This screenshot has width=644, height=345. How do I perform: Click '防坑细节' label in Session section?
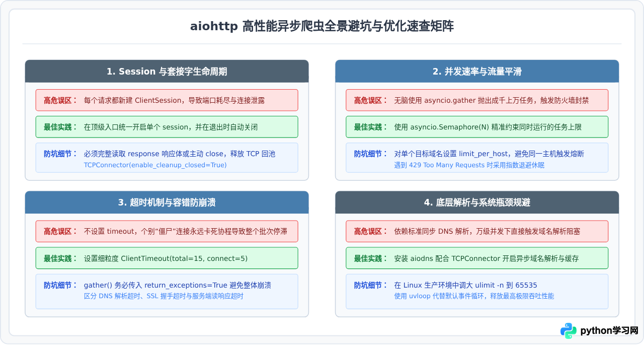coord(60,154)
